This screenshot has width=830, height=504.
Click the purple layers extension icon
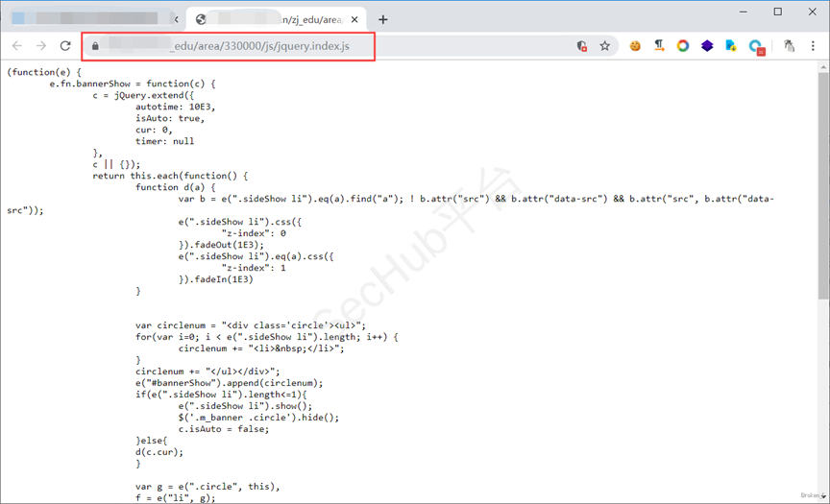point(707,46)
